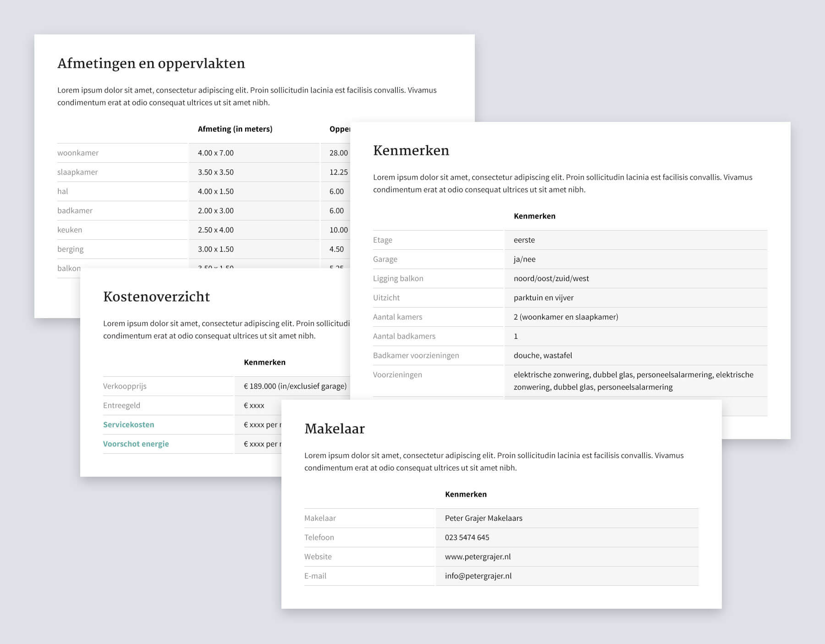Click the 'Ligging balkon' row label

point(398,278)
